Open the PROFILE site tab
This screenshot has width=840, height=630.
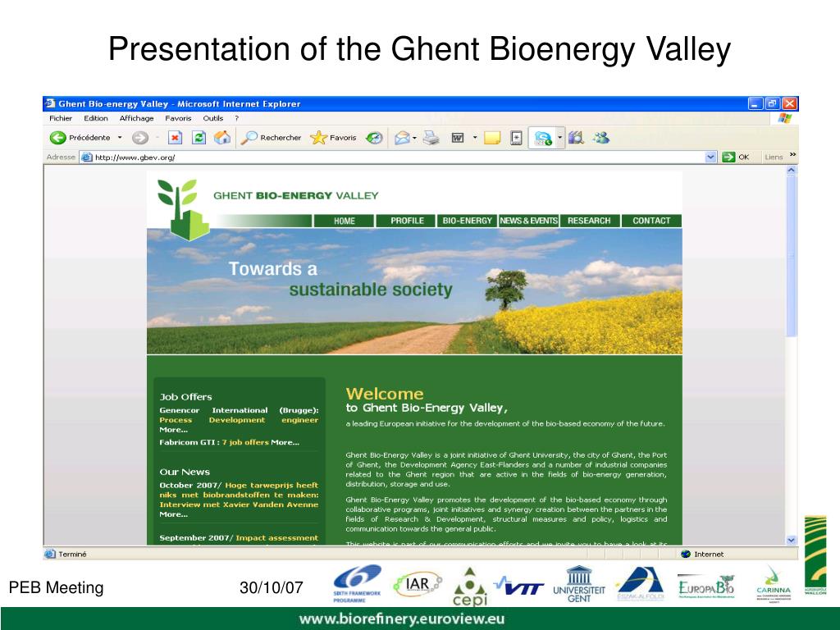click(x=406, y=221)
